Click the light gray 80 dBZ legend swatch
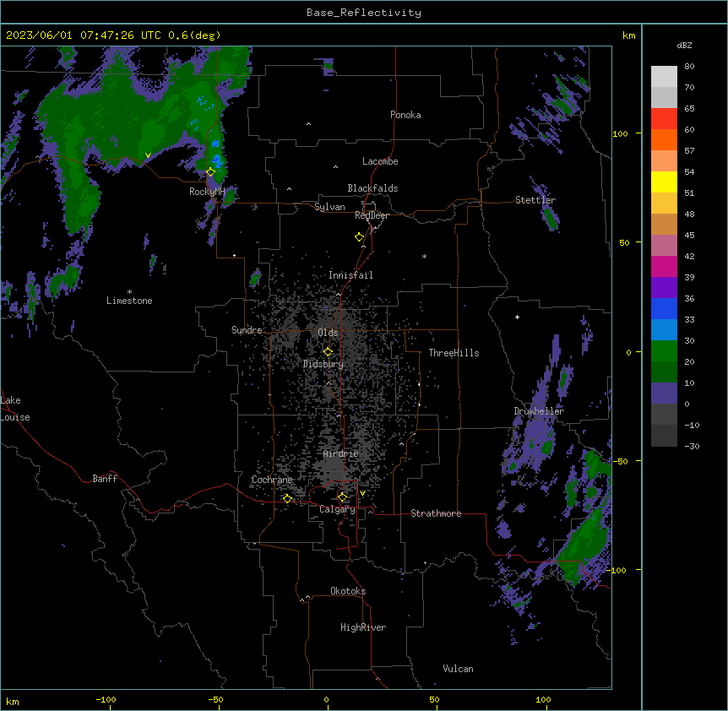728x711 pixels. (664, 77)
